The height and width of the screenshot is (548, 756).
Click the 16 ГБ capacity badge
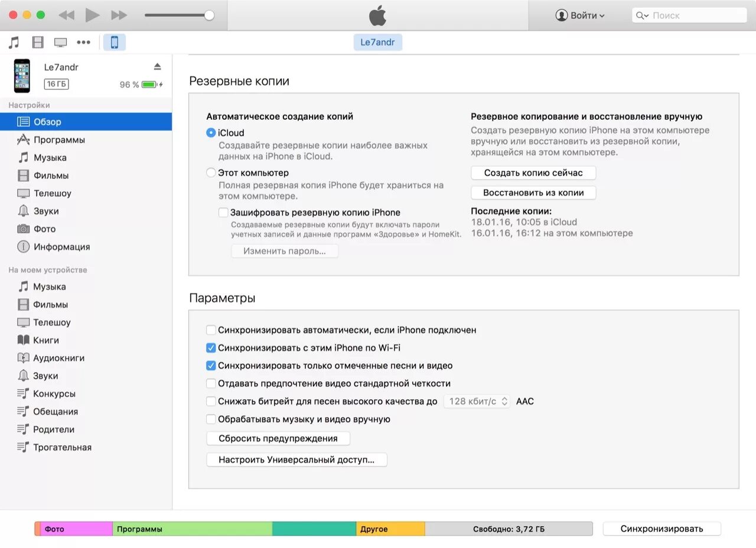(56, 84)
